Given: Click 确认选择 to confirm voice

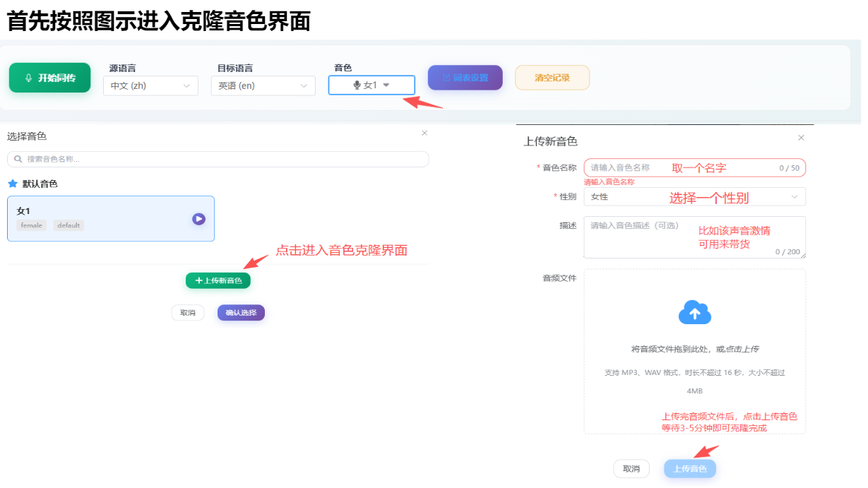Looking at the screenshot, I should tap(241, 313).
